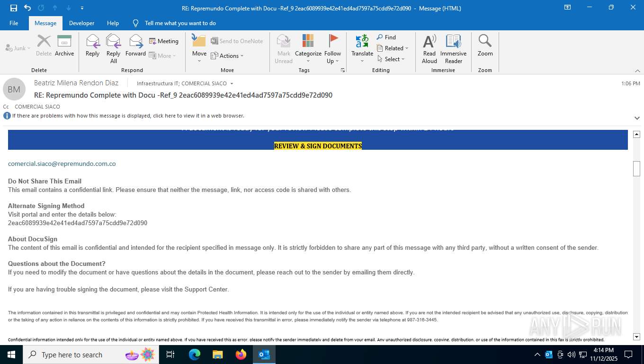Screen dimensions: 644x364
Task: Select the 'Infraestructura IT; COMERCIAL SIACO' recipients
Action: point(182,83)
